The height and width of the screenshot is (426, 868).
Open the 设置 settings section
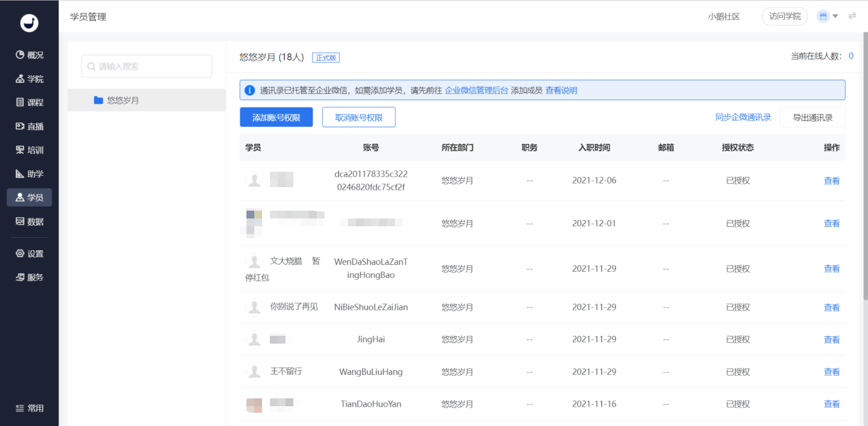click(29, 254)
